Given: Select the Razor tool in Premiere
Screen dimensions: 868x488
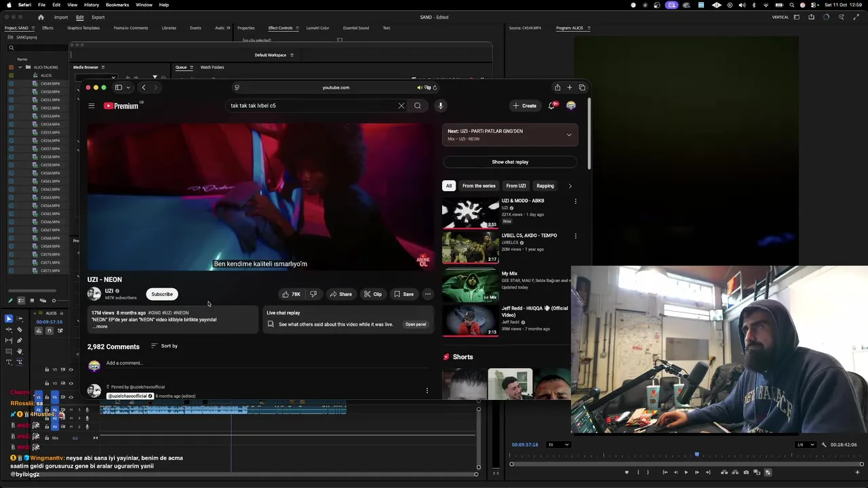Looking at the screenshot, I should pyautogui.click(x=19, y=329).
